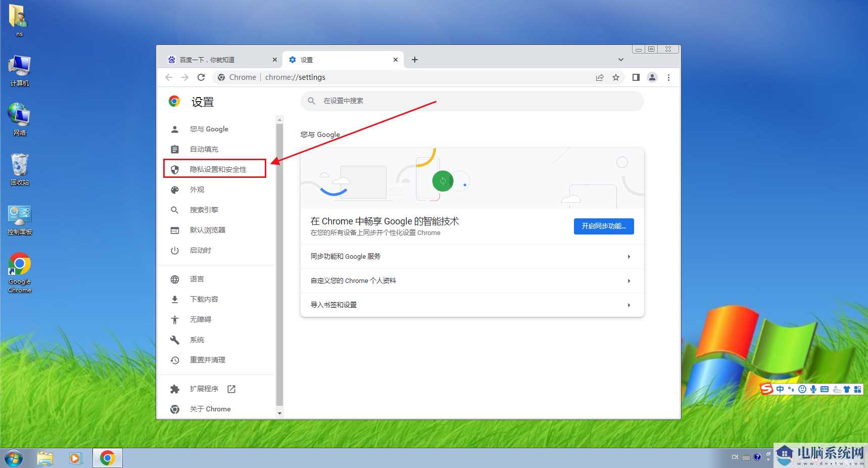The image size is (868, 468).
Task: Open Windows Start menu orb
Action: (13, 458)
